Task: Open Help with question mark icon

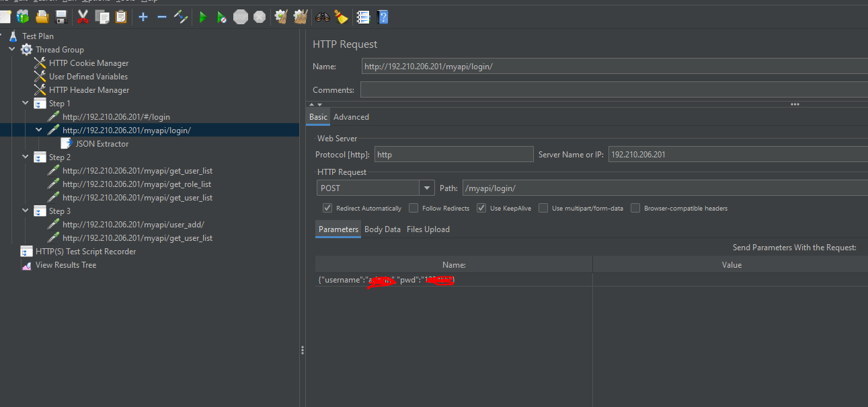Action: coord(383,17)
